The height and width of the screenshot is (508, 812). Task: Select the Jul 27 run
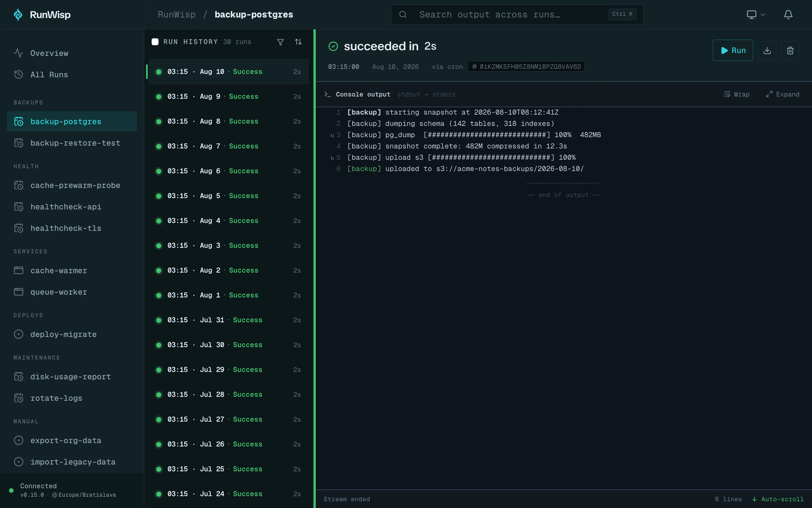coord(228,420)
